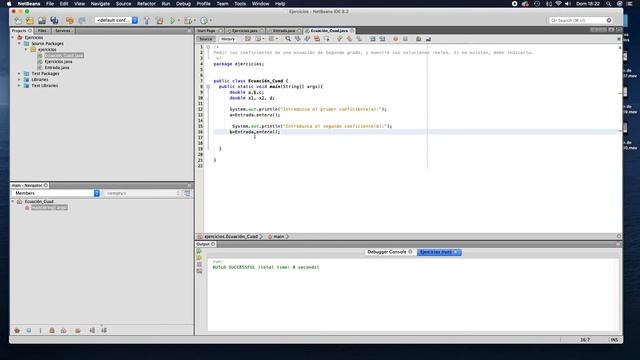Viewport: 640px width, 360px height.
Task: Expand the Libraries node
Action: (19, 80)
